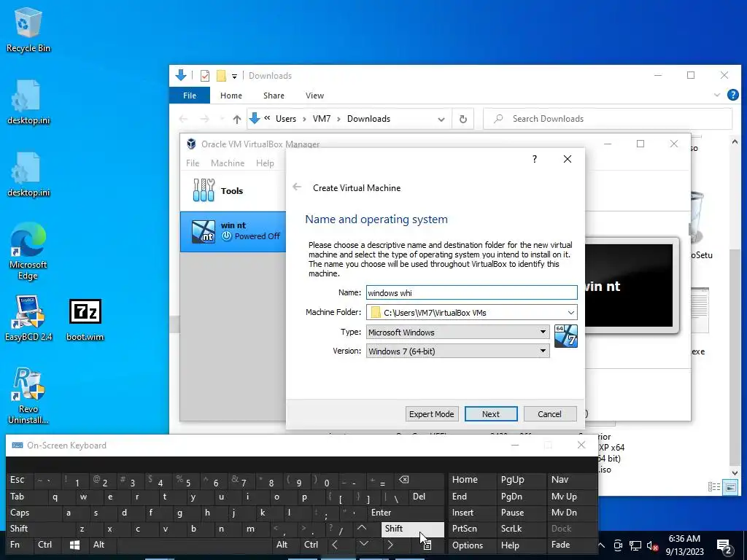The width and height of the screenshot is (747, 560).
Task: Click Users in the address breadcrumb
Action: click(286, 119)
